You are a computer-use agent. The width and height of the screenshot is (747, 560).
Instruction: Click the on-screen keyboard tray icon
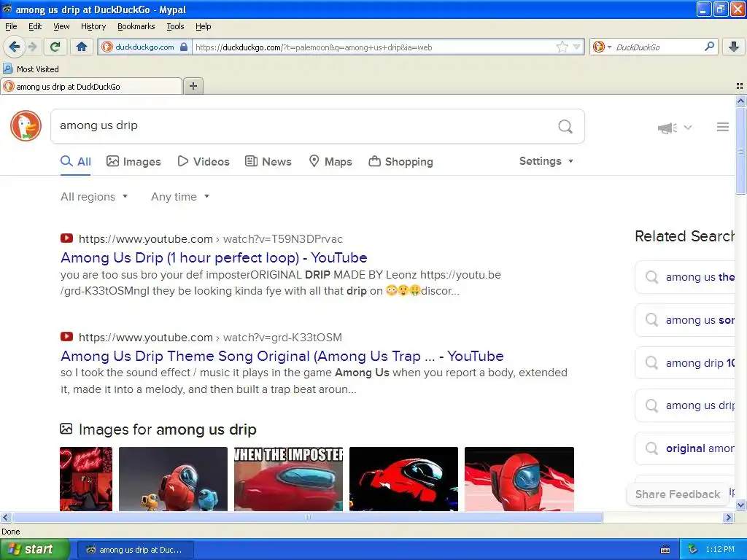click(x=665, y=550)
